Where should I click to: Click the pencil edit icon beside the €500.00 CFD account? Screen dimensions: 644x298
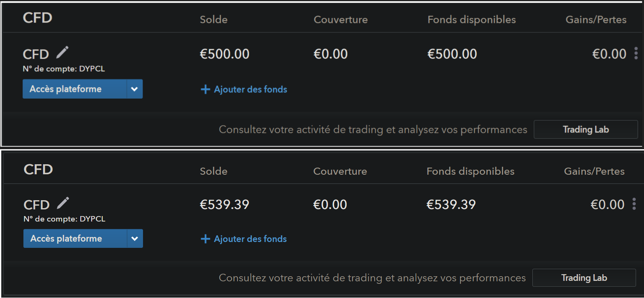click(x=62, y=53)
